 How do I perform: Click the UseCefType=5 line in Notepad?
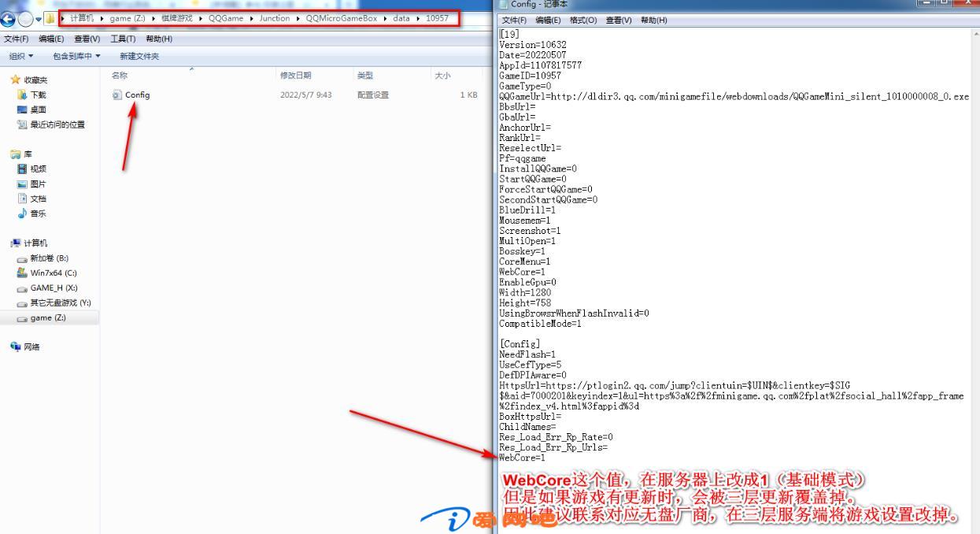[531, 365]
